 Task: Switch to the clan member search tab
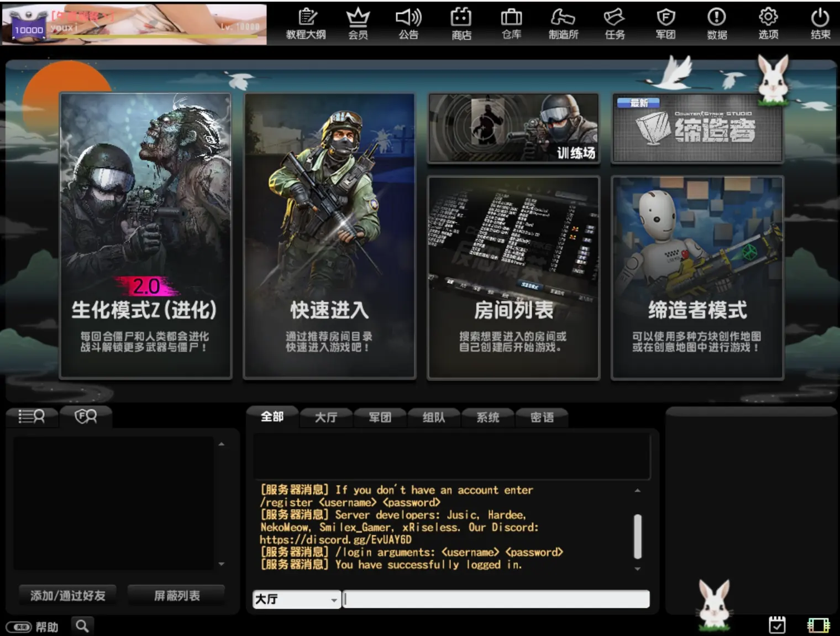pyautogui.click(x=86, y=416)
